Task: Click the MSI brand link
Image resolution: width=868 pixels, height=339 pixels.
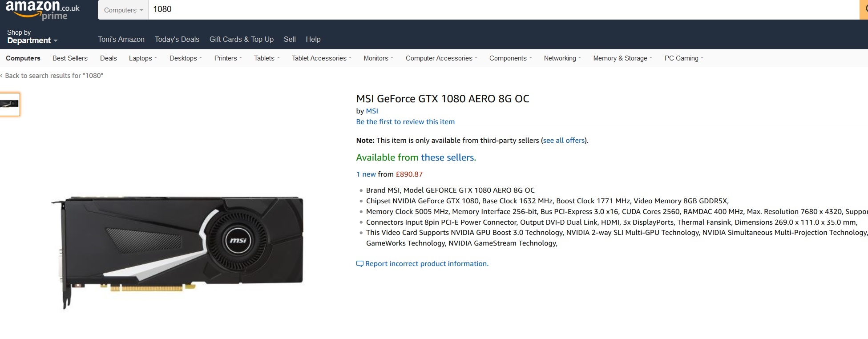Action: (372, 111)
